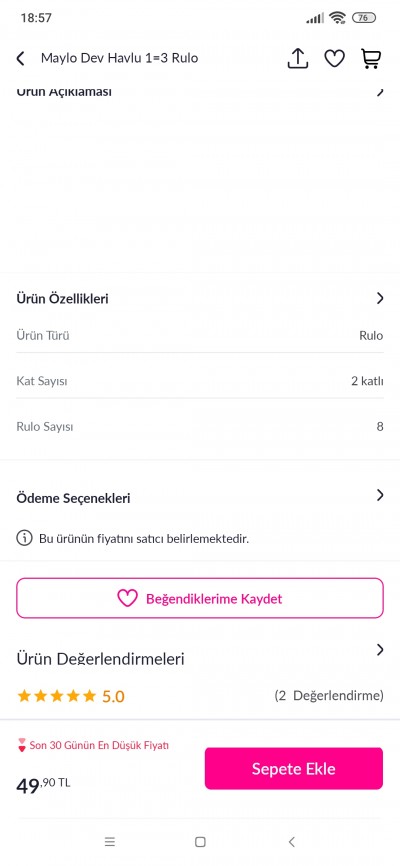Tap the Android navigation back arrow

[x=292, y=842]
